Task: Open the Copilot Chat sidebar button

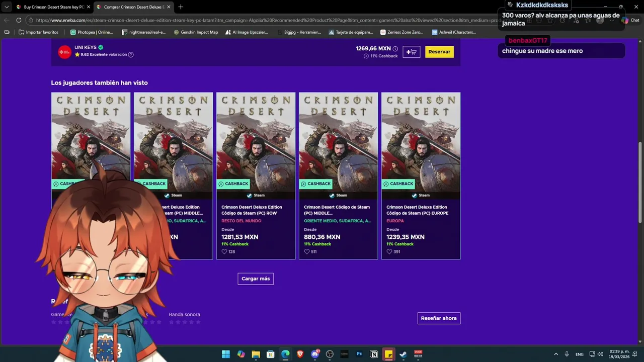Action: pyautogui.click(x=630, y=20)
